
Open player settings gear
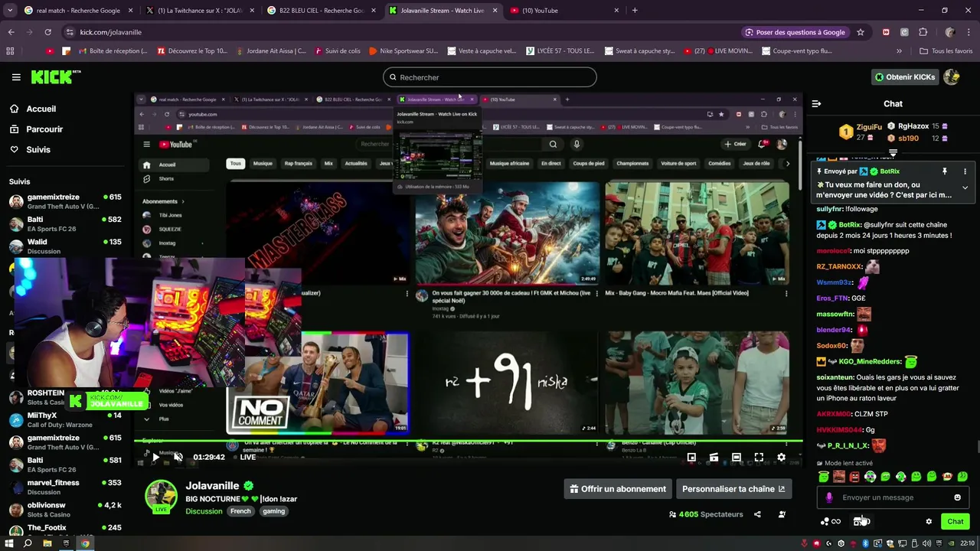(781, 457)
